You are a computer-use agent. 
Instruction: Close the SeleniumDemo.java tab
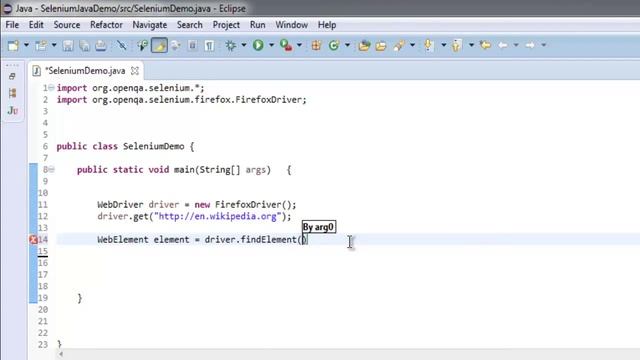pyautogui.click(x=135, y=71)
